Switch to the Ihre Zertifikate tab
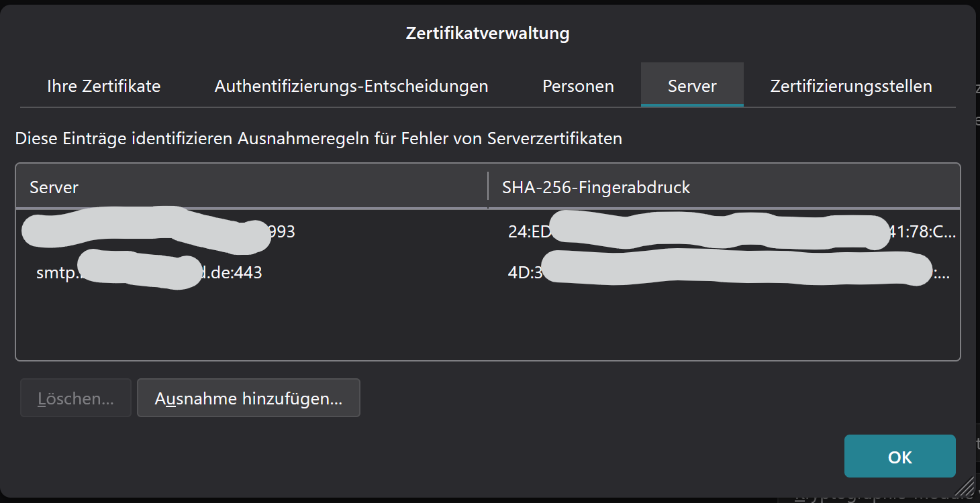The height and width of the screenshot is (503, 980). [x=103, y=86]
